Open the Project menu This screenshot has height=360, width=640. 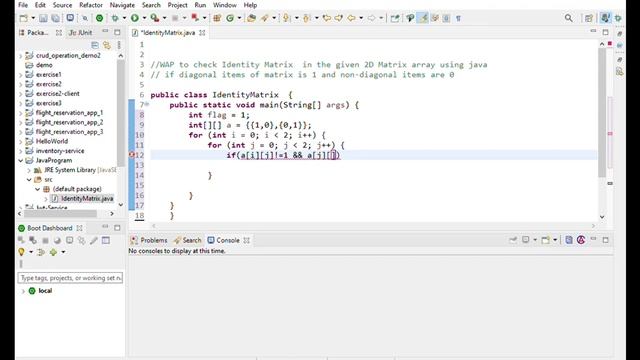point(178,5)
